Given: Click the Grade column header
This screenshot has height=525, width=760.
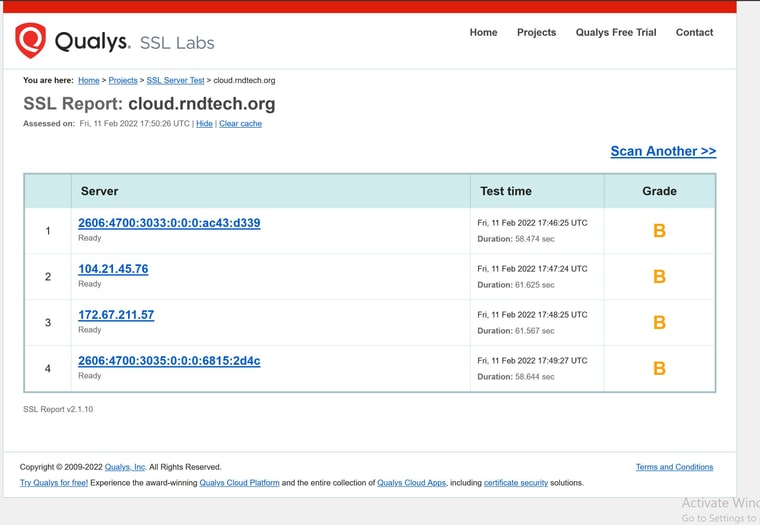Looking at the screenshot, I should click(659, 191).
